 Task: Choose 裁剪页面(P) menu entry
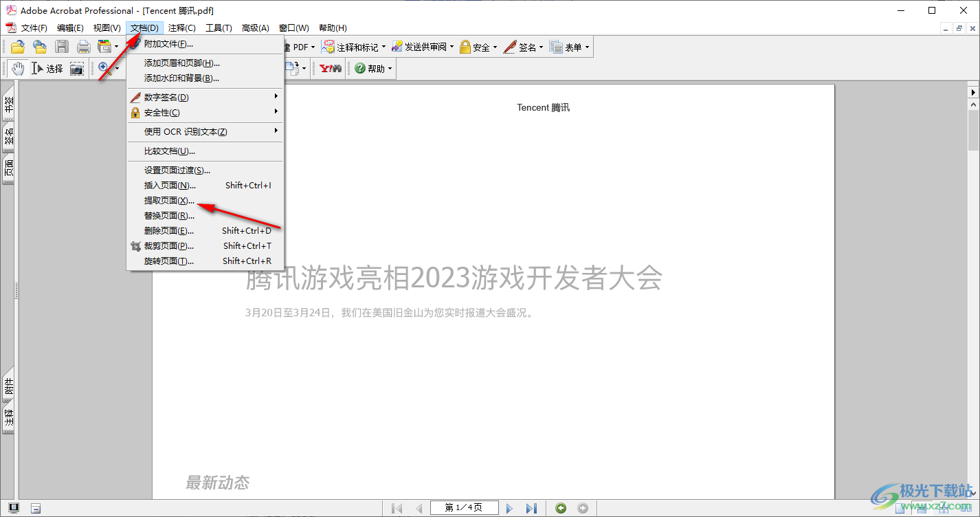point(205,246)
